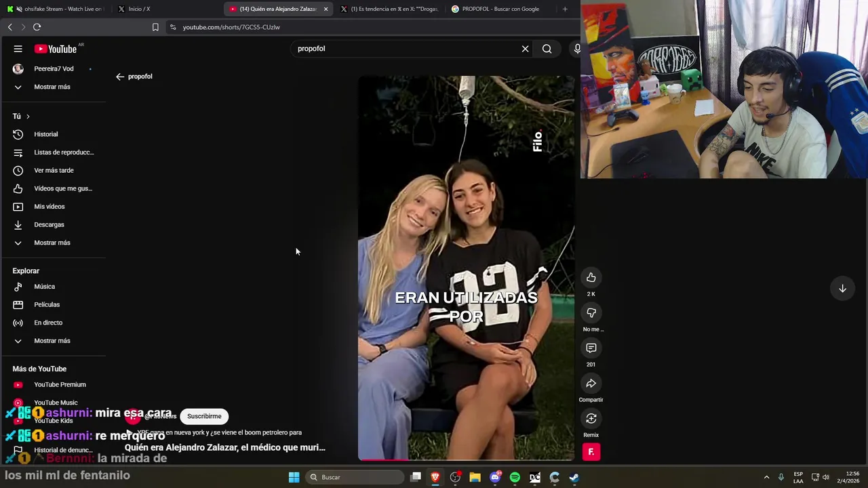Open Ver más tarde playlist
868x488 pixels.
point(53,170)
